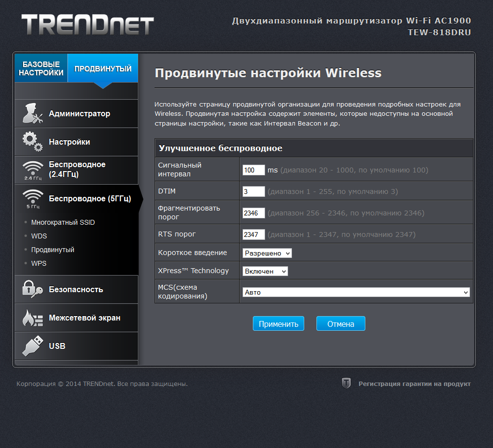
Task: Open the USB menu section
Action: pos(76,346)
